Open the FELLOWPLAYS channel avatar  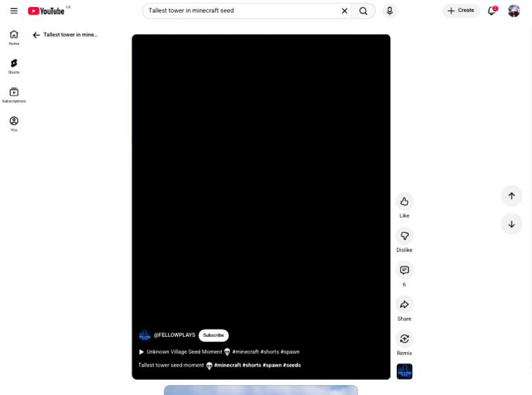coord(145,335)
